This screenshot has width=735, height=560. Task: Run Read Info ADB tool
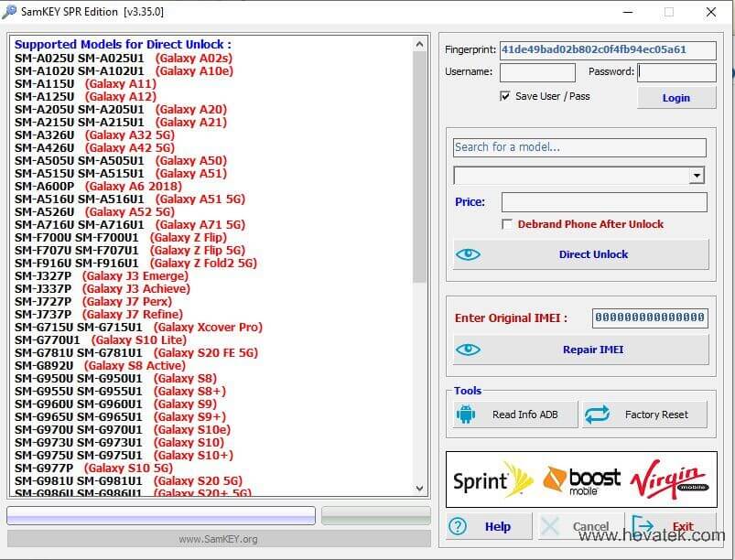[515, 415]
